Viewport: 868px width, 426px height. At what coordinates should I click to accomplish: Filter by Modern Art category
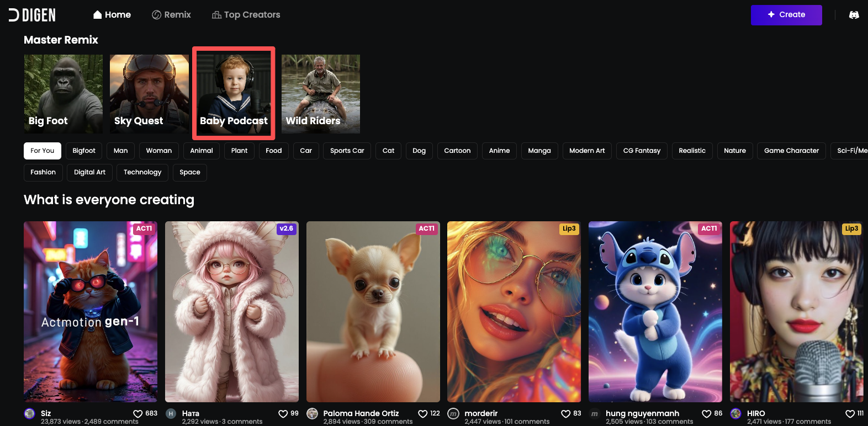click(587, 151)
